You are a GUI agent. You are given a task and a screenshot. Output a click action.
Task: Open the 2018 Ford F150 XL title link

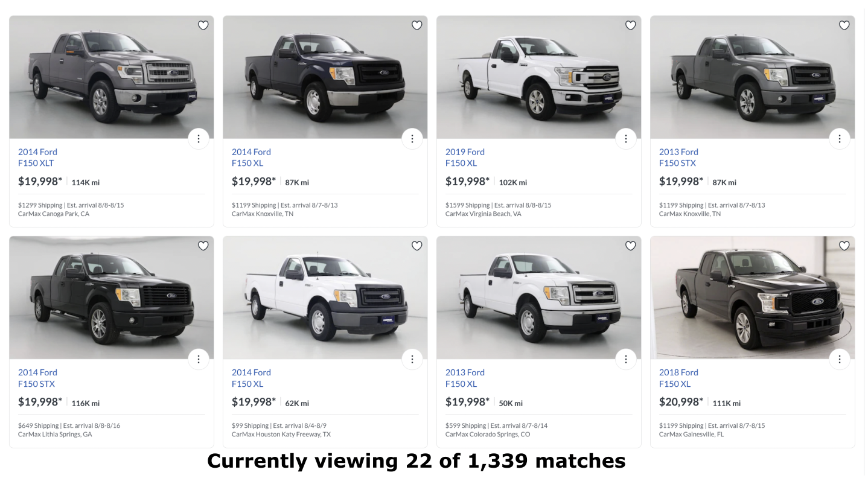coord(678,378)
